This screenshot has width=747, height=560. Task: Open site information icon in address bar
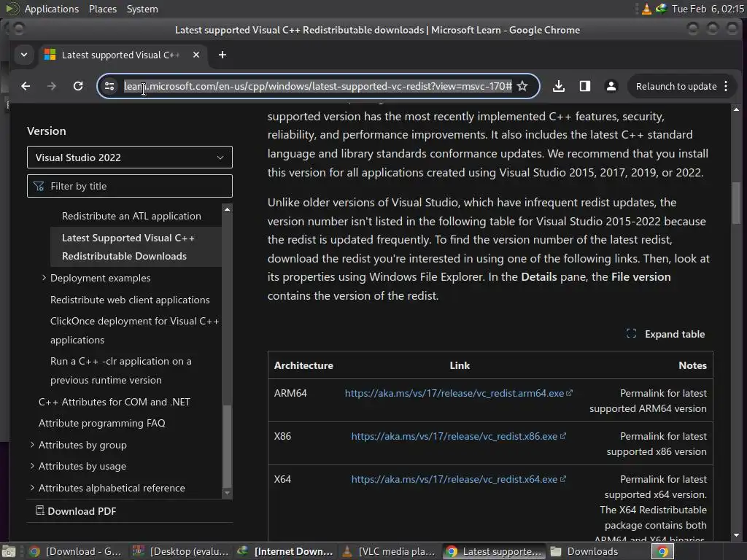tap(109, 86)
